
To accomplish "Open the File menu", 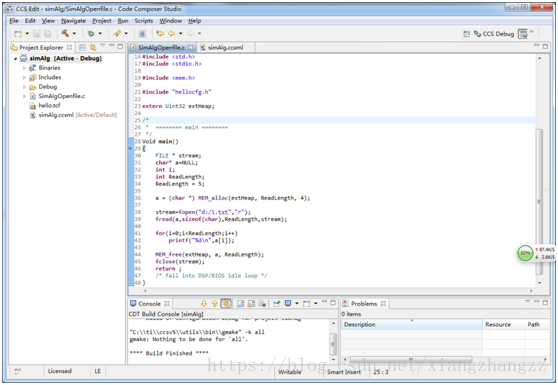I will tap(14, 21).
